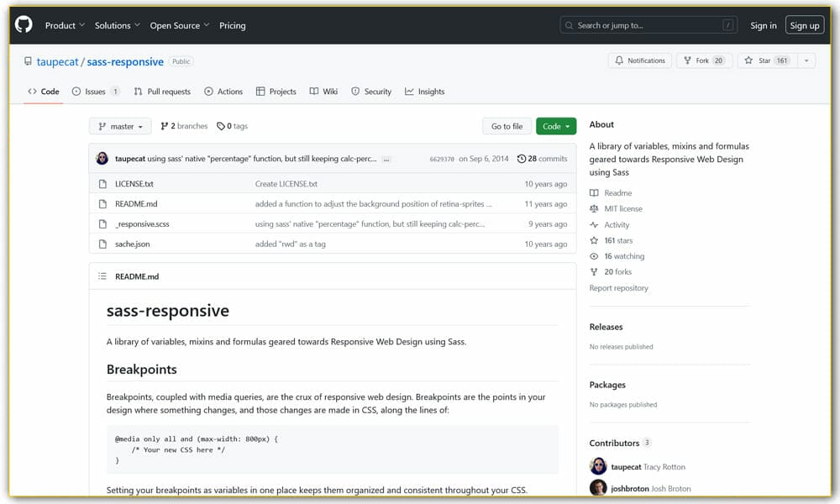This screenshot has height=504, width=840.
Task: Open the green Code dropdown
Action: 556,125
